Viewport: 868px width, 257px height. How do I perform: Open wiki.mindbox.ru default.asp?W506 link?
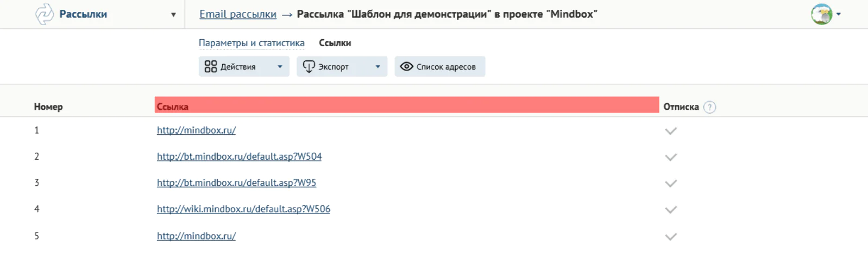243,209
